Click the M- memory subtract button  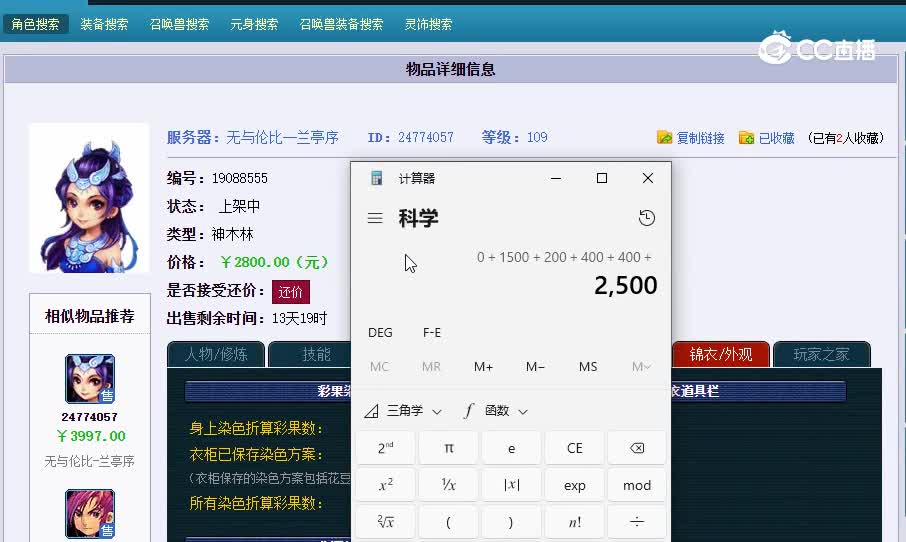point(535,366)
